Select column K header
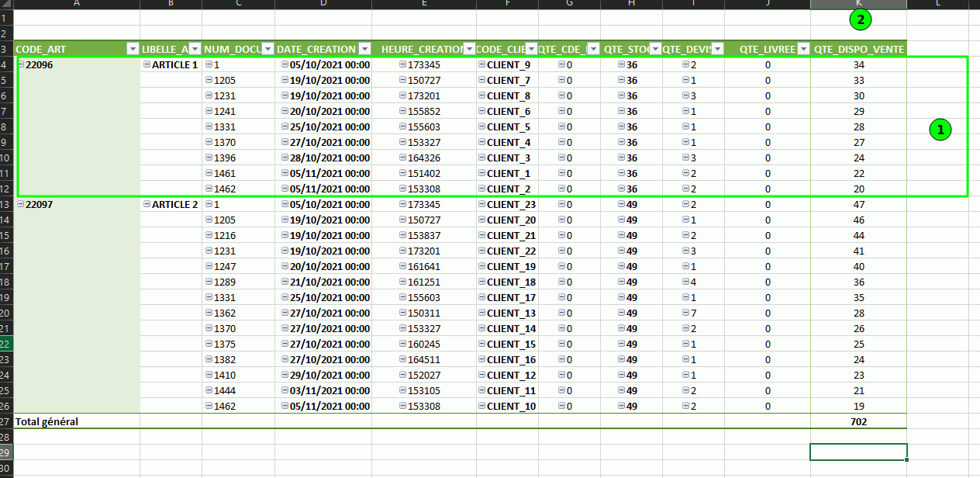This screenshot has width=980, height=478. (x=858, y=4)
